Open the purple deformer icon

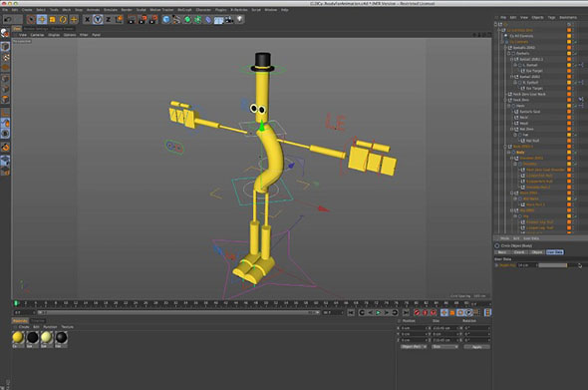tap(208, 20)
